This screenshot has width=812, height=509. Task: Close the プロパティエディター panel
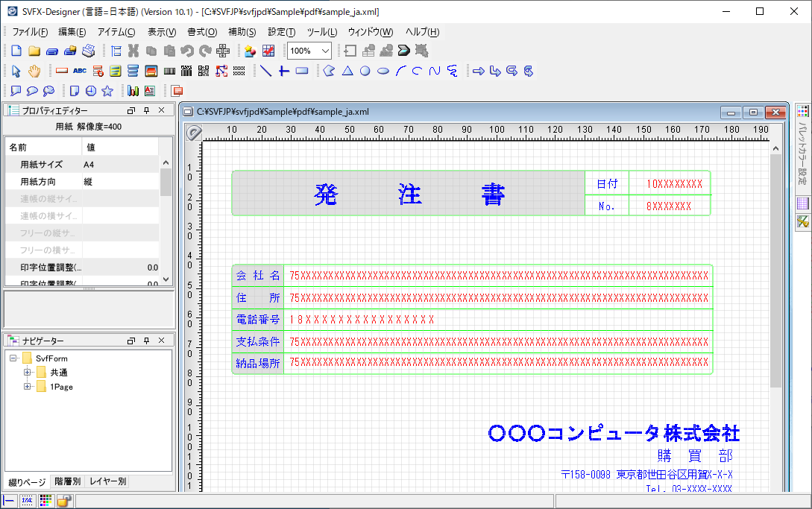[x=162, y=110]
